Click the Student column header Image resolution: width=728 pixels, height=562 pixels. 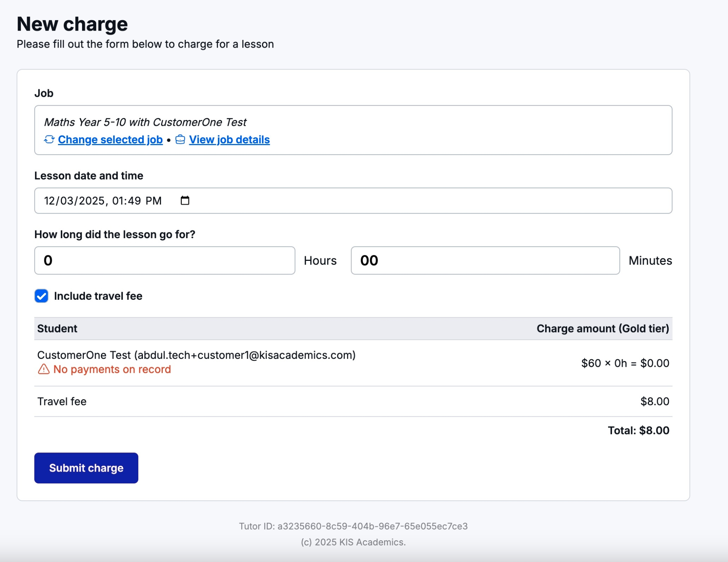click(57, 329)
